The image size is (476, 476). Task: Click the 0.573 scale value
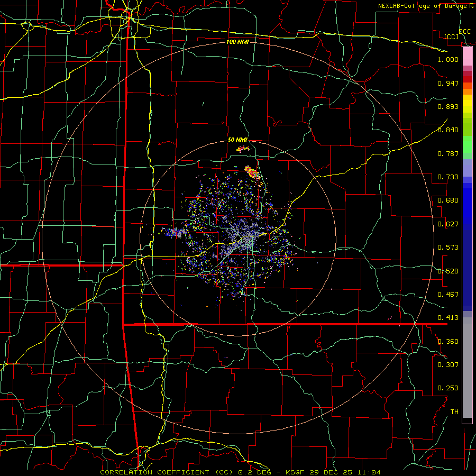click(448, 248)
